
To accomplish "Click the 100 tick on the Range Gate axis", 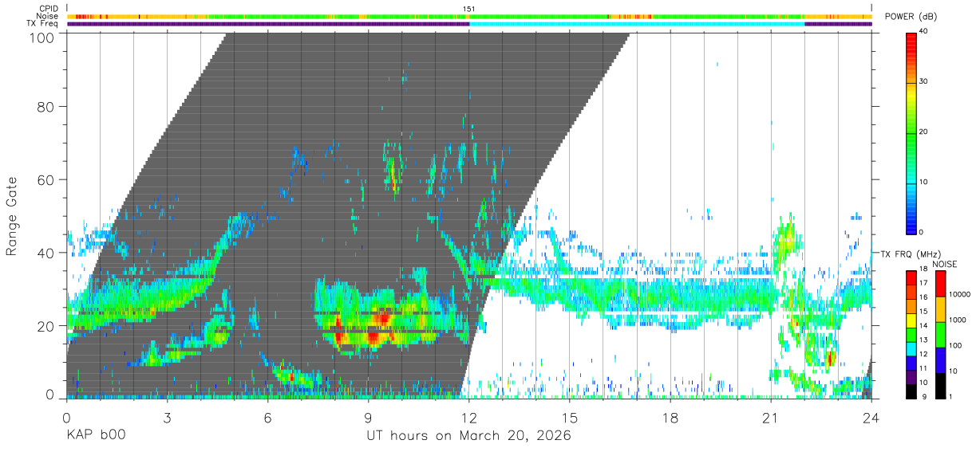I will (x=43, y=37).
